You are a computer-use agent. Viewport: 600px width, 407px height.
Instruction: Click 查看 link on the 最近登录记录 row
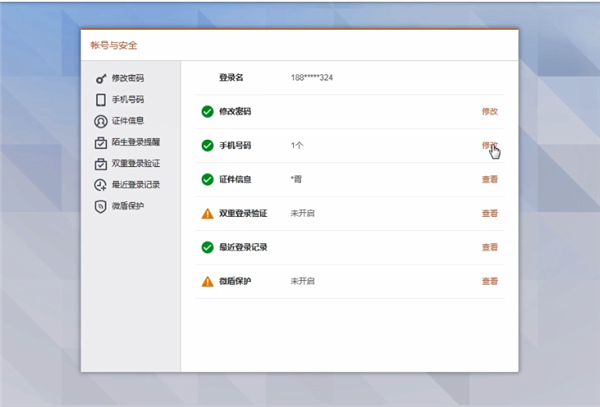click(490, 247)
